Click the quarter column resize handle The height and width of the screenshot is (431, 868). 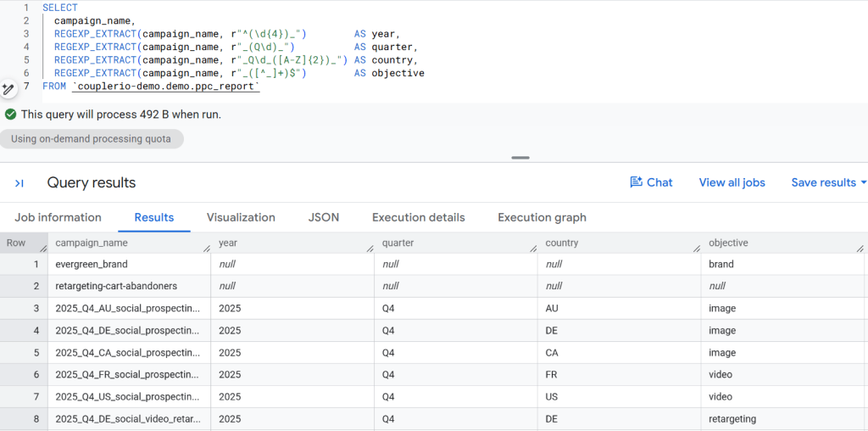click(533, 249)
